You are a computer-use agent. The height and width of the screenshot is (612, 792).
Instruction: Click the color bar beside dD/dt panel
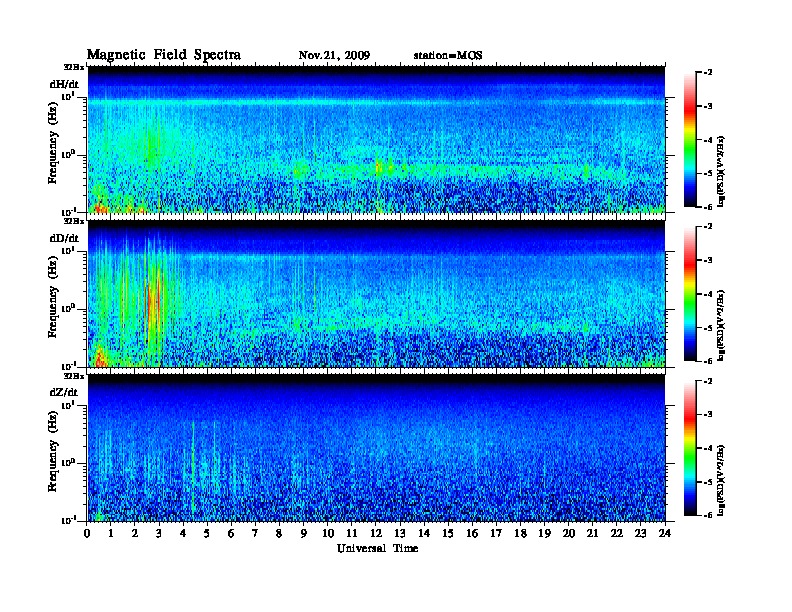click(690, 293)
